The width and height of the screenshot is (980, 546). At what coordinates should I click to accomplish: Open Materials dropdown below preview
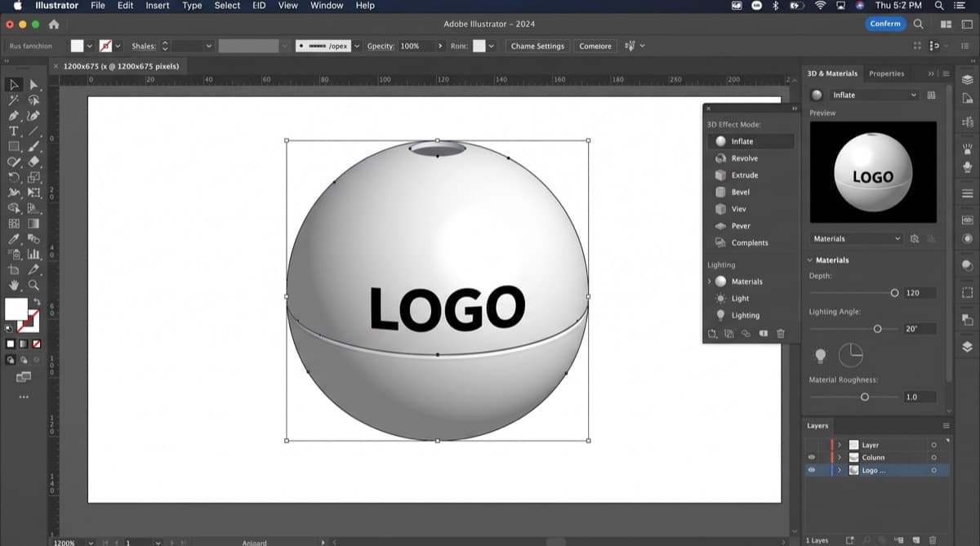click(857, 239)
